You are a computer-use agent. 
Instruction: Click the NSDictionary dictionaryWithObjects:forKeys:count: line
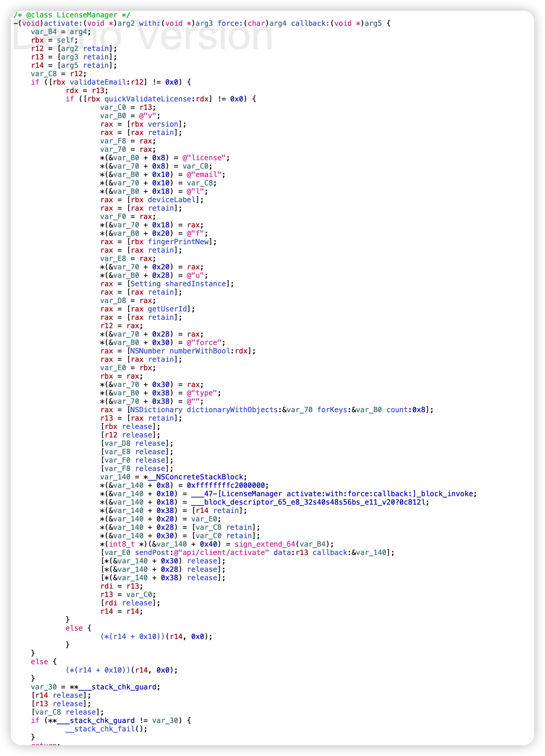tap(267, 410)
